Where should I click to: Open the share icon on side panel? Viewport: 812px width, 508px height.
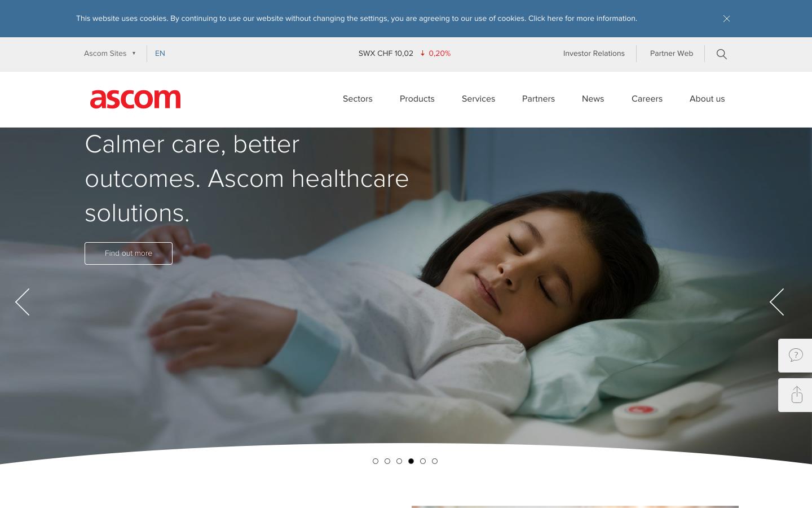point(795,395)
